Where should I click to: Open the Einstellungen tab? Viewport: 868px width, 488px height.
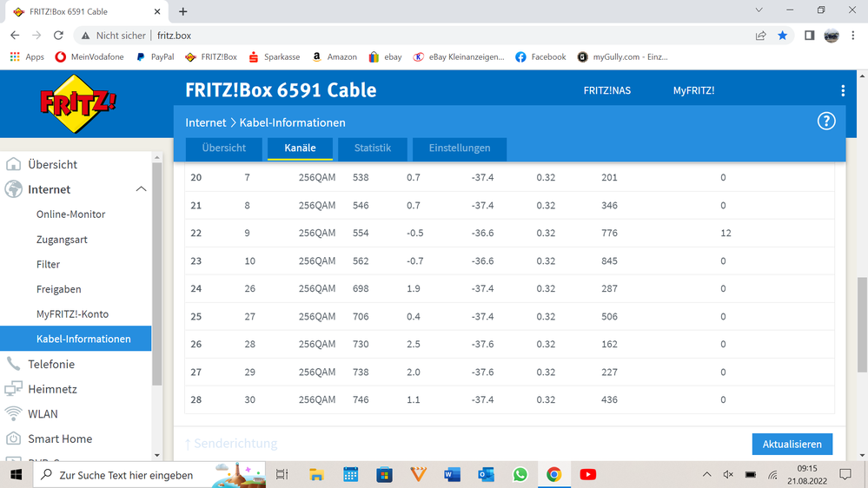click(460, 148)
